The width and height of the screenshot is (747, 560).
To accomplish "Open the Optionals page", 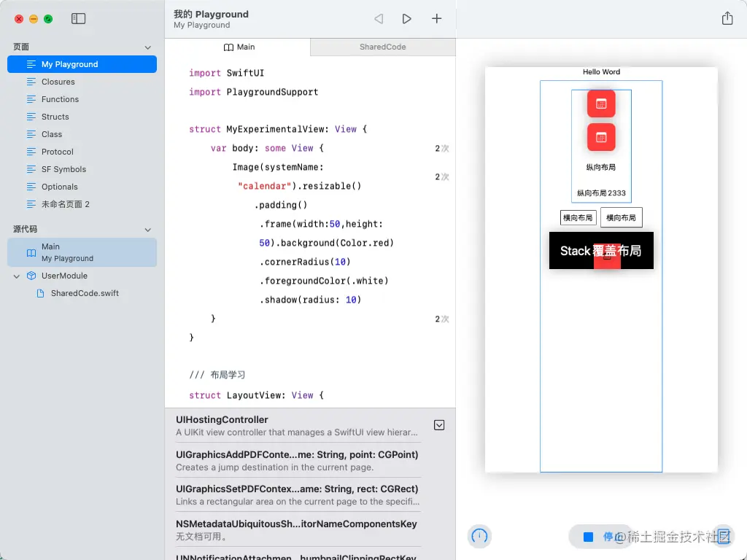I will (x=82, y=187).
